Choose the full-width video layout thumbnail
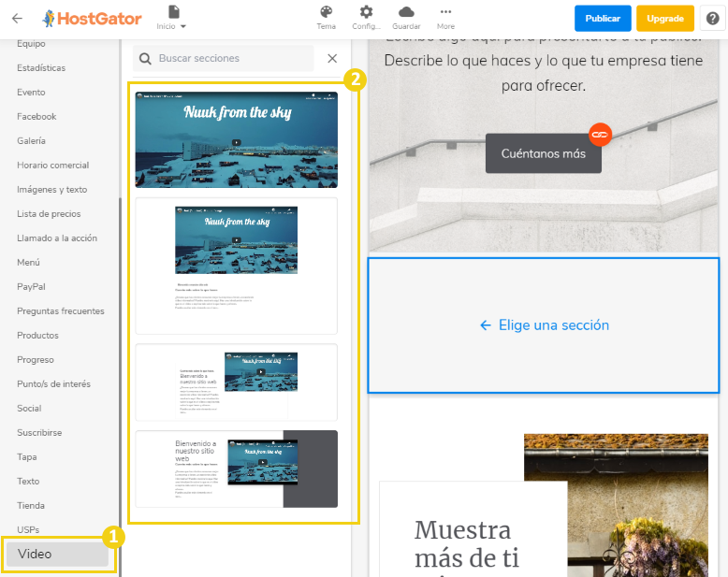Viewport: 728px width, 577px height. (x=237, y=139)
